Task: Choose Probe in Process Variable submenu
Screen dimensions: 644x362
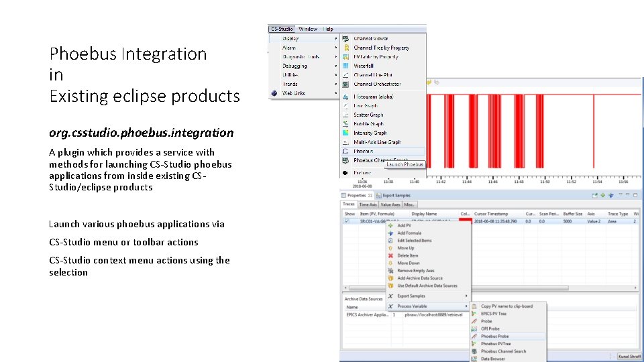Action: (508, 321)
